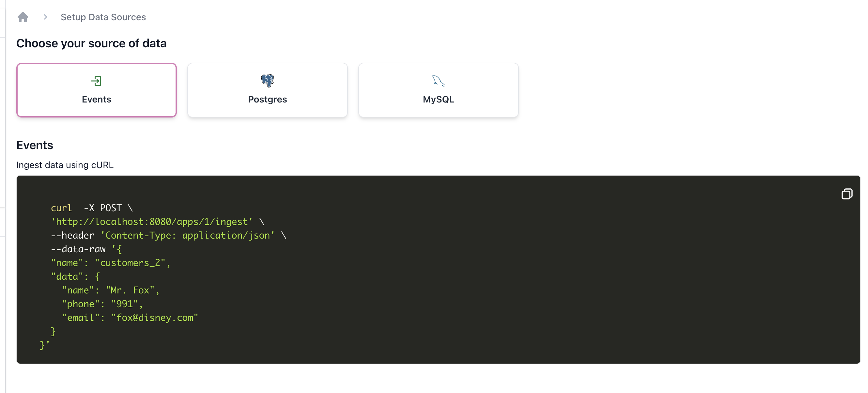Image resolution: width=868 pixels, height=393 pixels.
Task: Open the Setup Data Sources breadcrumb
Action: pos(103,17)
